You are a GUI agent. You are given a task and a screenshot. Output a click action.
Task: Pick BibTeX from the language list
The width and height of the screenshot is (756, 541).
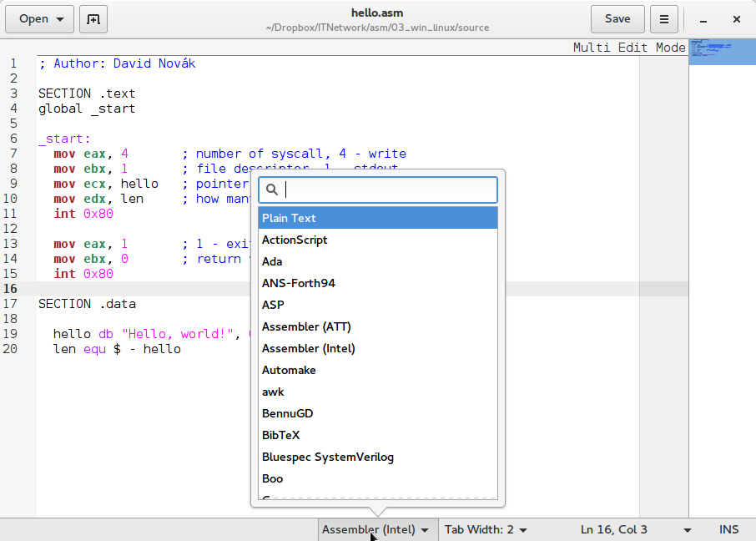point(377,435)
